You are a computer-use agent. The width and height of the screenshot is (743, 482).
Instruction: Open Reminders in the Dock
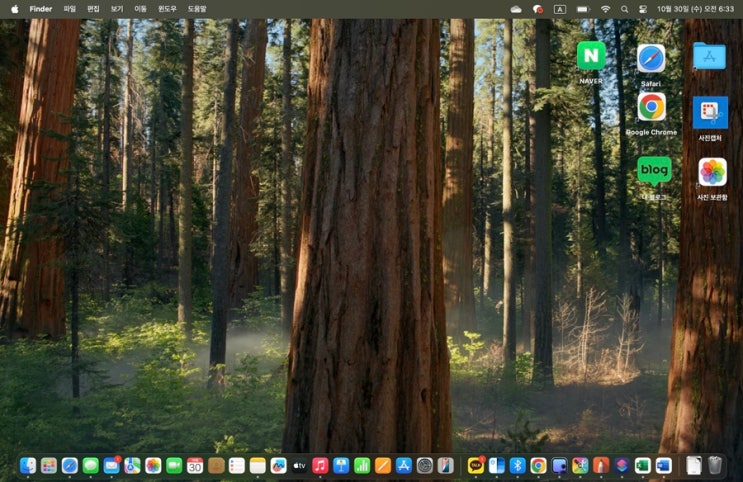[236, 466]
